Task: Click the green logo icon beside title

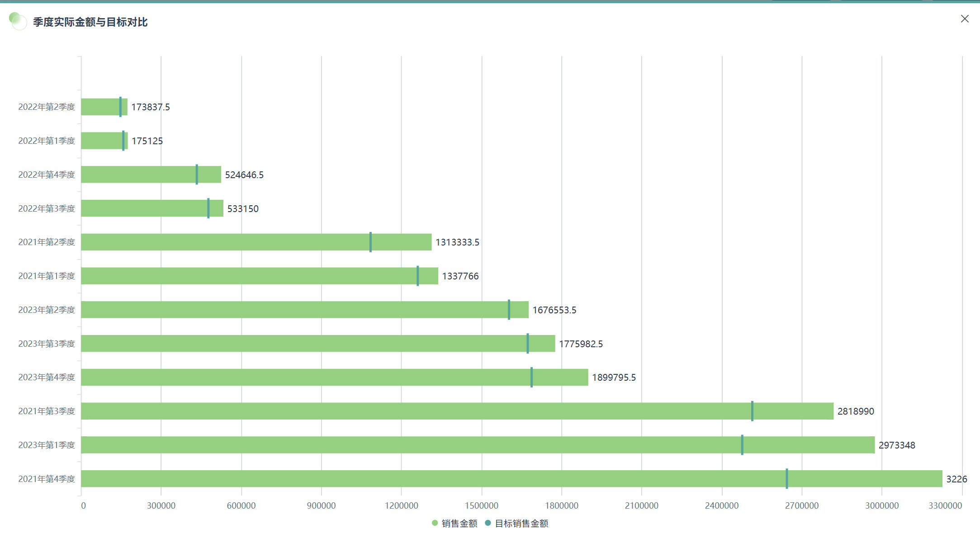Action: pyautogui.click(x=18, y=21)
